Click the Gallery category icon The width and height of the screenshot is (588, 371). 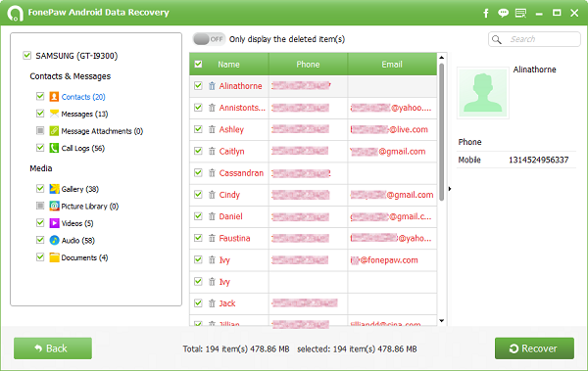click(x=54, y=189)
